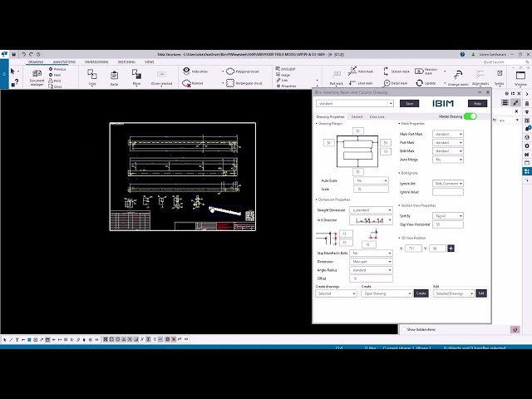This screenshot has width=532, height=399.
Task: Click the drawing sheet in the canvas
Action: (x=183, y=176)
